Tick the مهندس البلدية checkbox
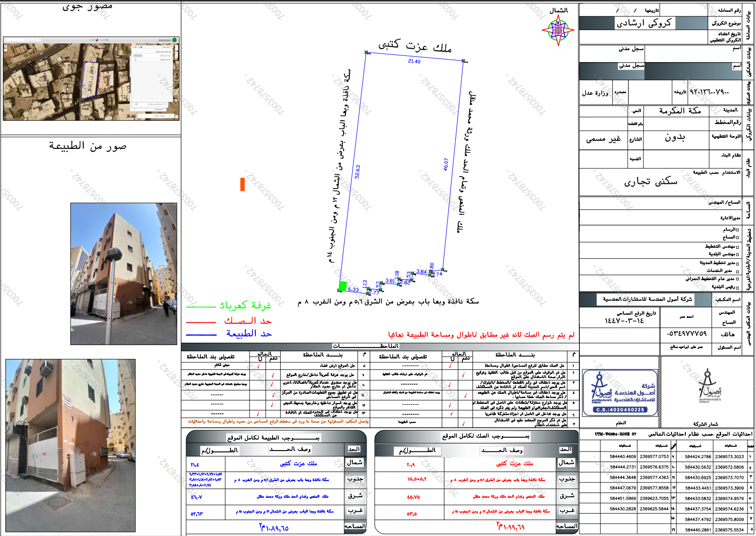The height and width of the screenshot is (536, 756). [x=737, y=254]
